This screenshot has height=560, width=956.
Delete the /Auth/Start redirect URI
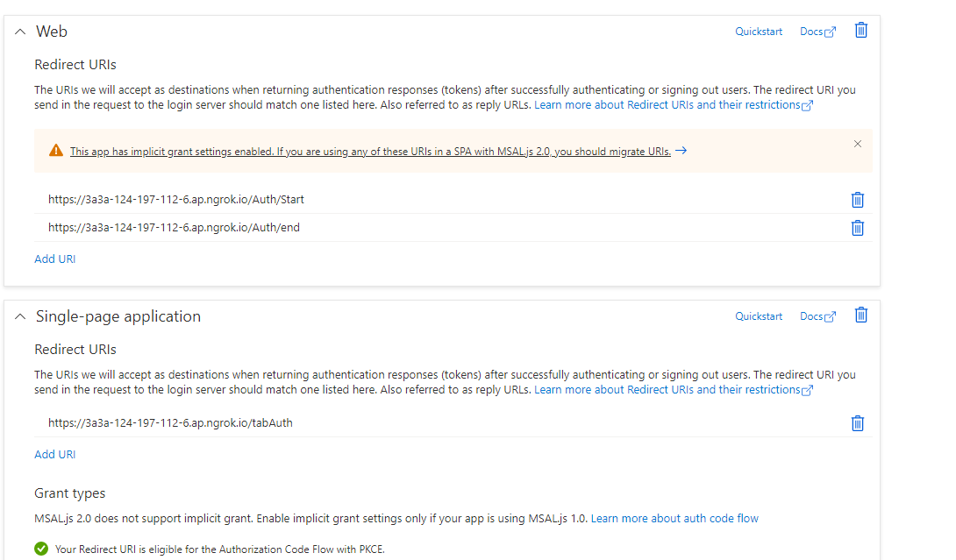pyautogui.click(x=857, y=199)
